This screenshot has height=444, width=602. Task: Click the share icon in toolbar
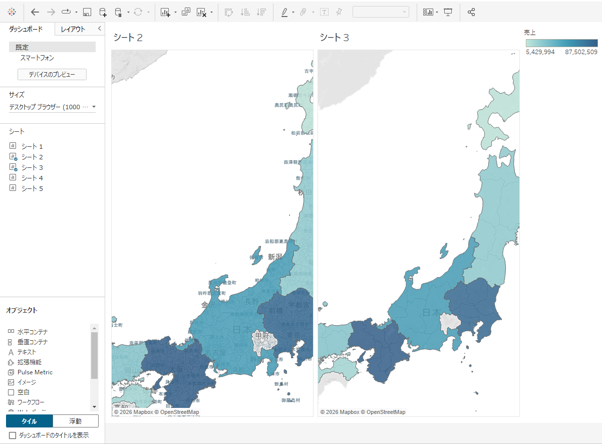pyautogui.click(x=471, y=12)
